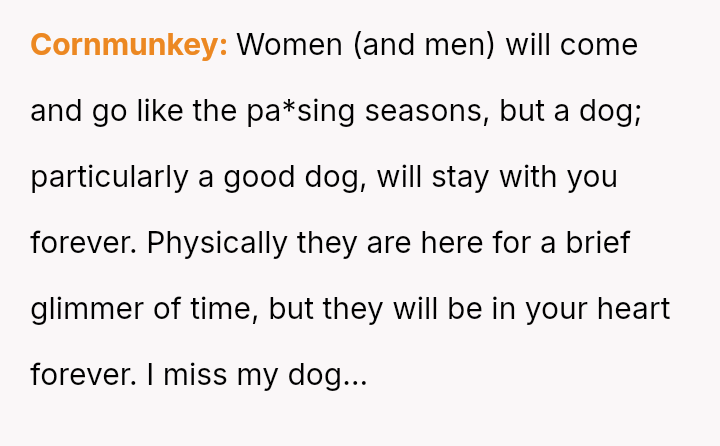Click the word "time," in the quote
This screenshot has width=720, height=446.
[x=225, y=309]
